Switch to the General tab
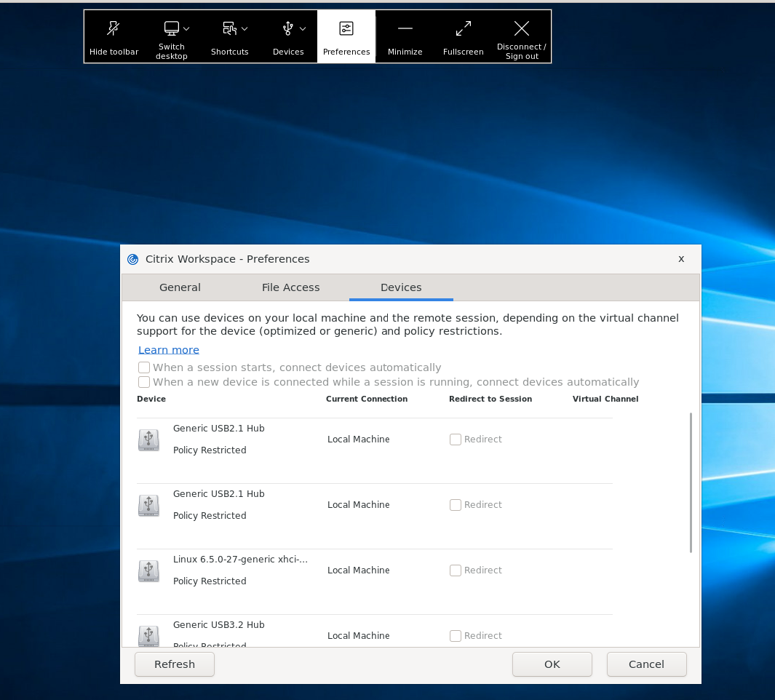Image resolution: width=775 pixels, height=700 pixels. click(180, 287)
